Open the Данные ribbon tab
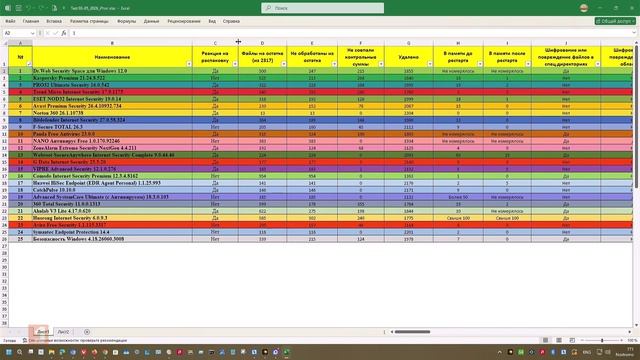Image resolution: width=640 pixels, height=360 pixels. point(151,21)
